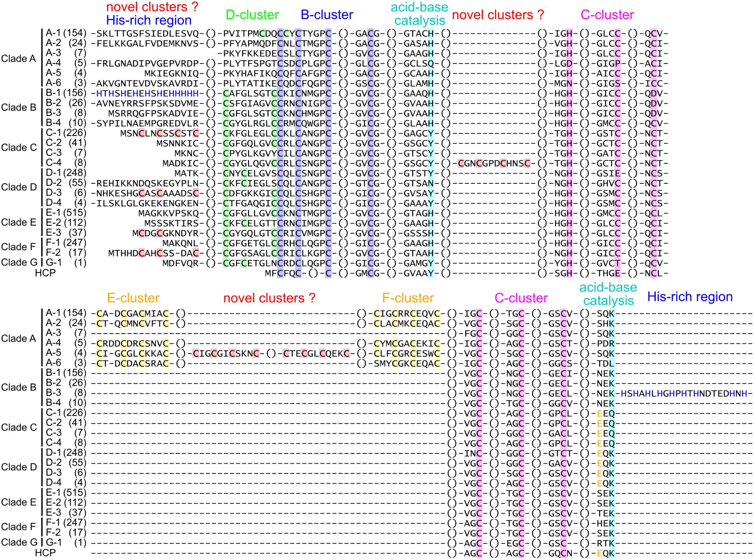
Task: Click the MTHHDCAHCSS-DAC sequence
Action: [x=154, y=253]
